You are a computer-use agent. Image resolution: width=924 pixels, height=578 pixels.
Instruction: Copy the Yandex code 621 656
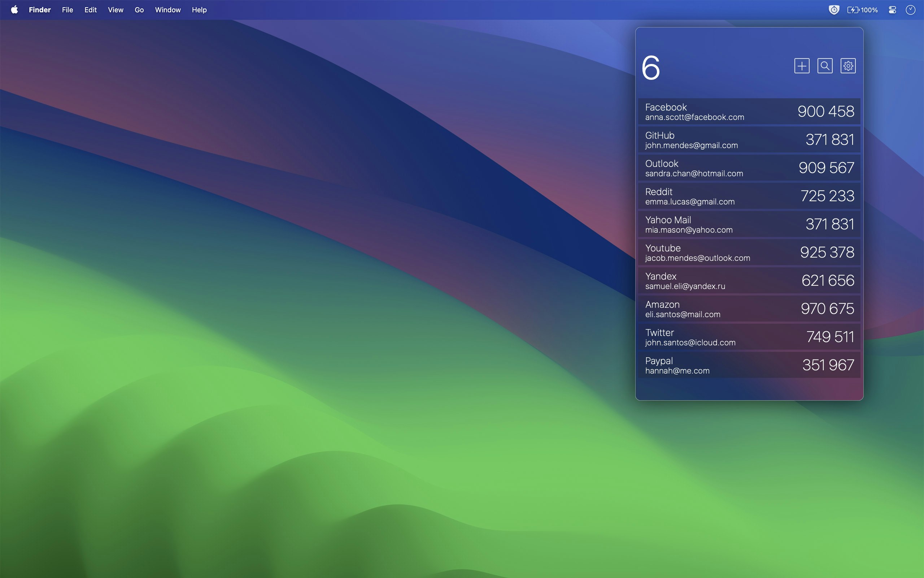828,280
